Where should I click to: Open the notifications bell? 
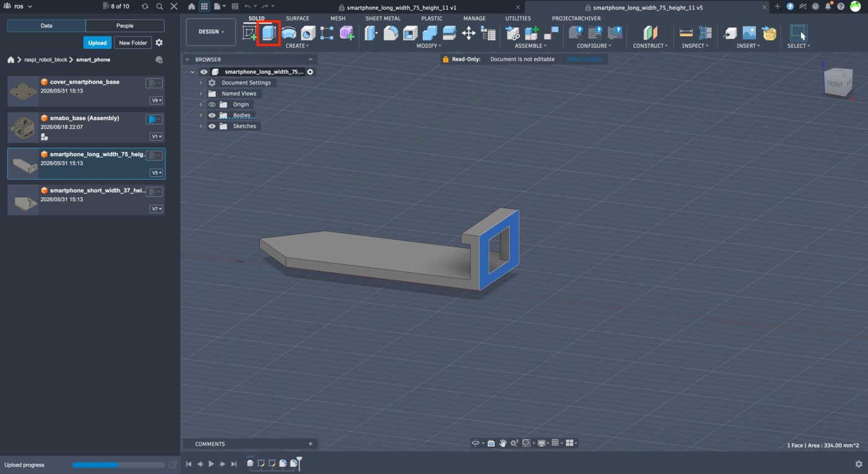point(828,6)
